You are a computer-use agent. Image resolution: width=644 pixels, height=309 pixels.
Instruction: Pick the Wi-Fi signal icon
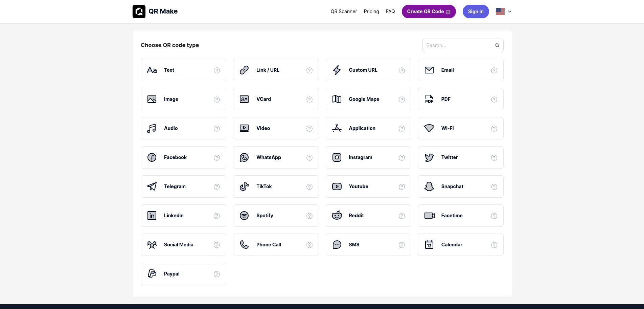click(x=429, y=128)
